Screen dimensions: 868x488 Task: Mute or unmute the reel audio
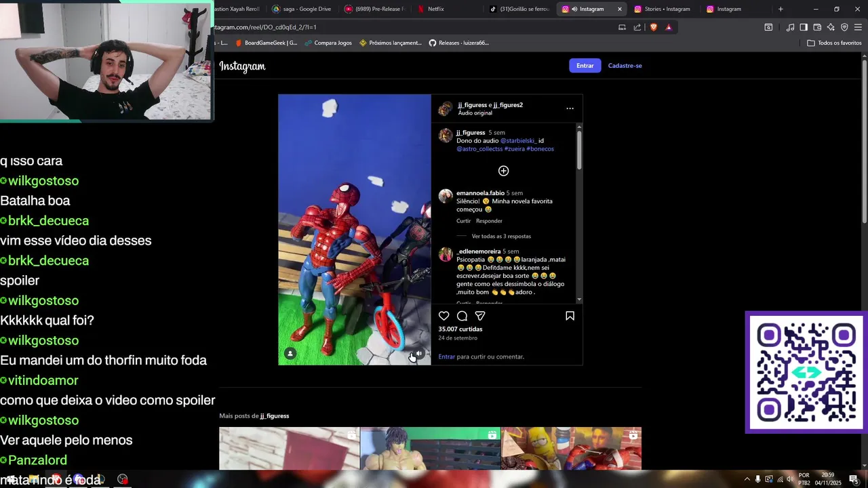(419, 354)
